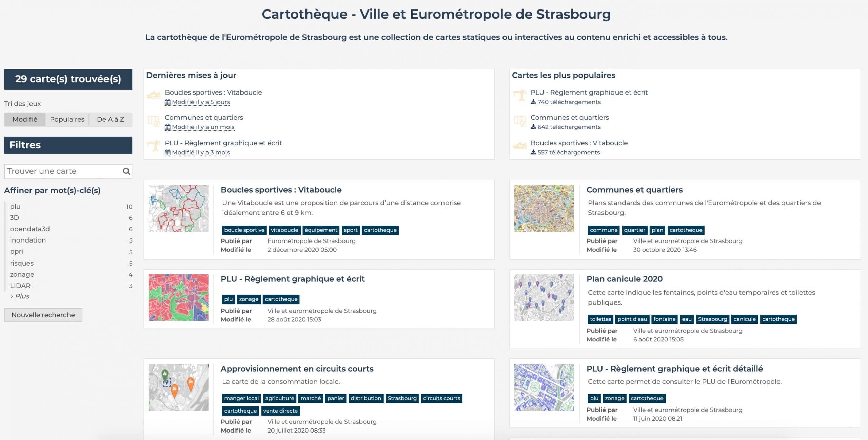Image resolution: width=868 pixels, height=440 pixels.
Task: Open the Plan canicule 2020 map thumbnail
Action: [544, 297]
